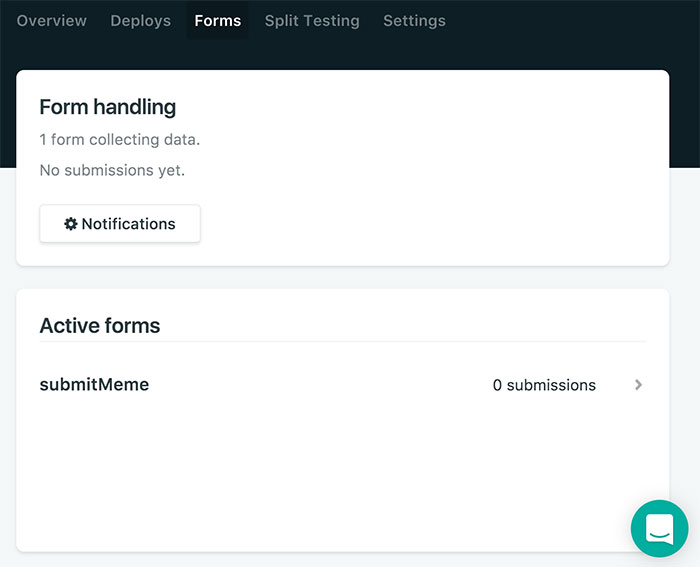Image resolution: width=700 pixels, height=567 pixels.
Task: Click the Active forms heading
Action: (x=99, y=325)
